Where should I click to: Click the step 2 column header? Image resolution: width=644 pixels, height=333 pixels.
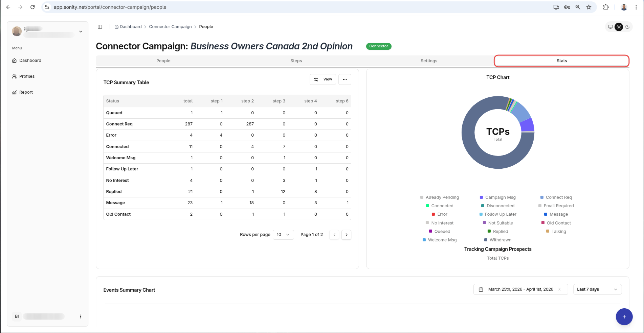[247, 101]
